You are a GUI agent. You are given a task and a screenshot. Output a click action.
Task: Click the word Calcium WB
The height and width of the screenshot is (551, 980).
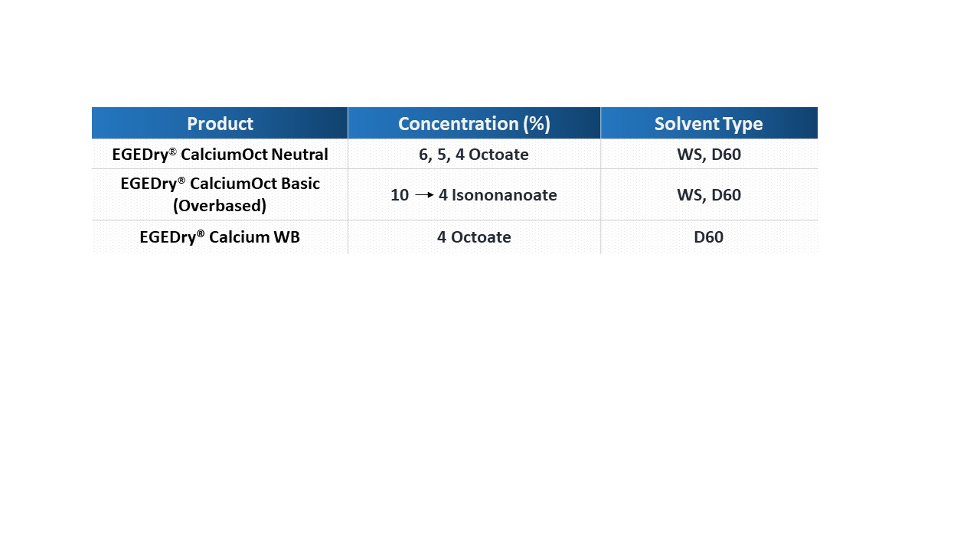(x=254, y=237)
